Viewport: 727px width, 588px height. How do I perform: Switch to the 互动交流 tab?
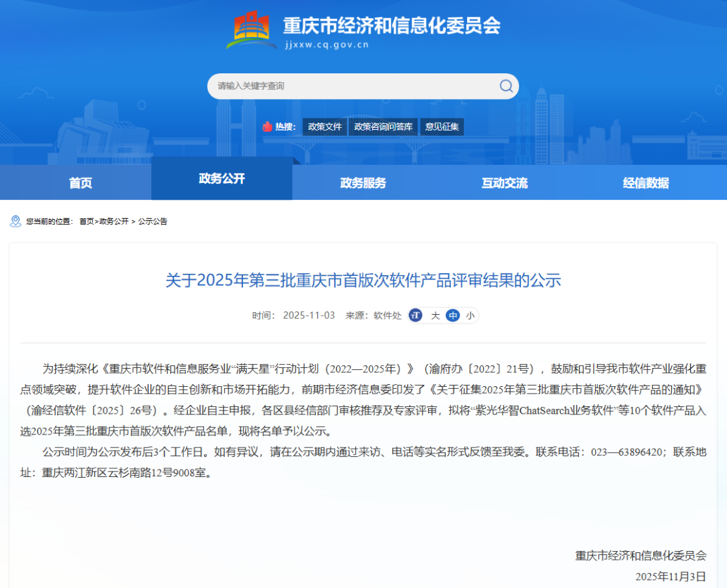pyautogui.click(x=504, y=183)
